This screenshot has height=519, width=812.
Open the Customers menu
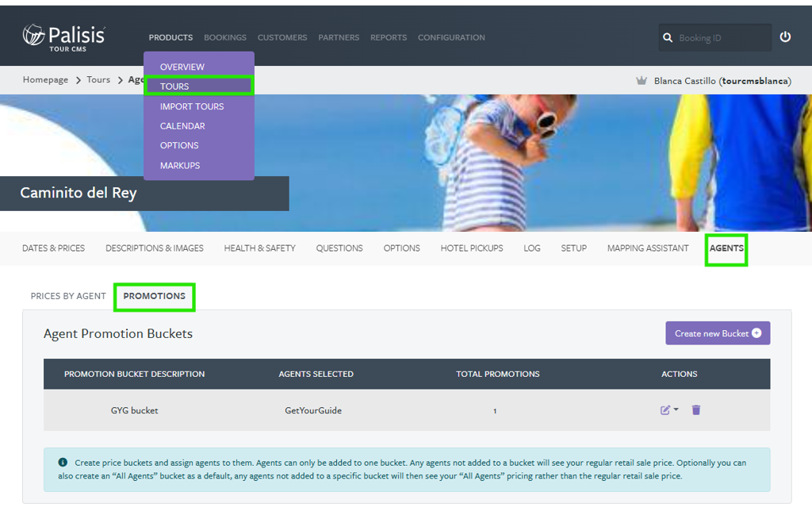[x=282, y=37]
